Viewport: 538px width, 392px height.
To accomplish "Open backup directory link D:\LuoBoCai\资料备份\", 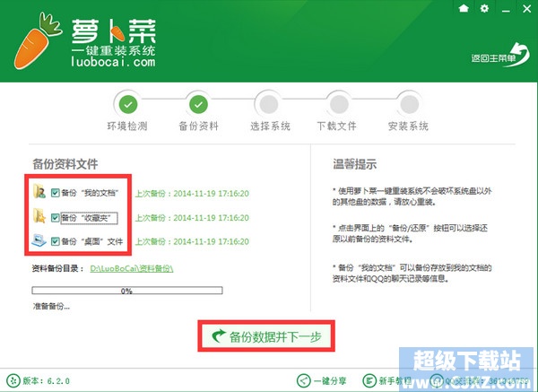I will (132, 268).
